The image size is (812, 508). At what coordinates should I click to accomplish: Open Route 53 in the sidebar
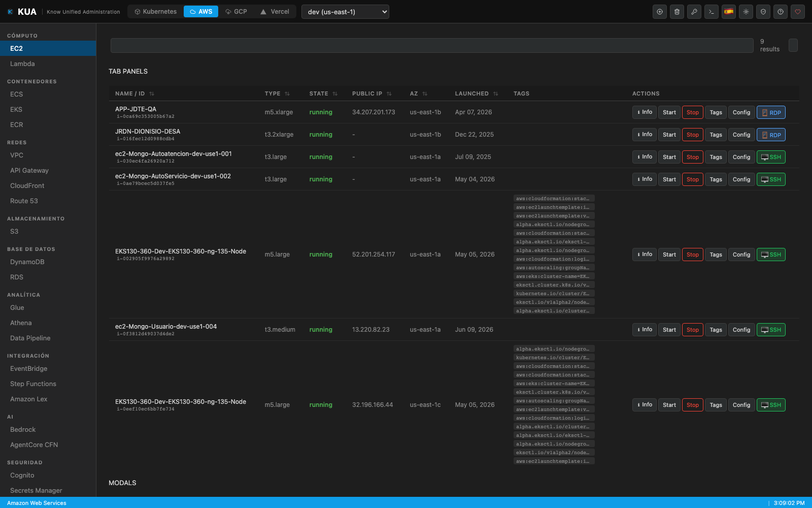pos(48,201)
